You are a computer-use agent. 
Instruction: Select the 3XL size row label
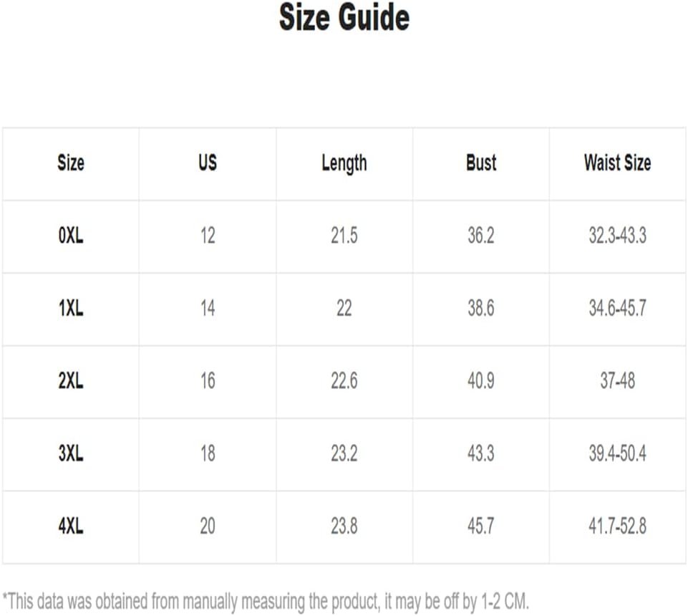click(71, 453)
